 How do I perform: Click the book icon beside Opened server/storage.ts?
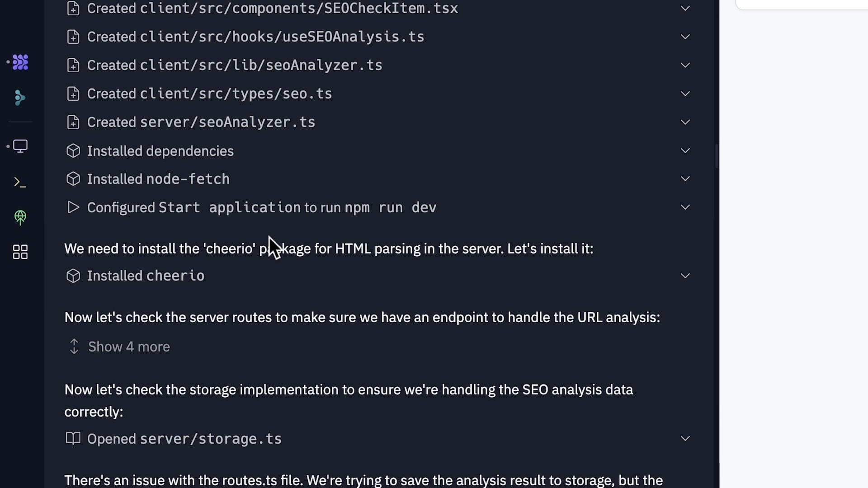(73, 438)
